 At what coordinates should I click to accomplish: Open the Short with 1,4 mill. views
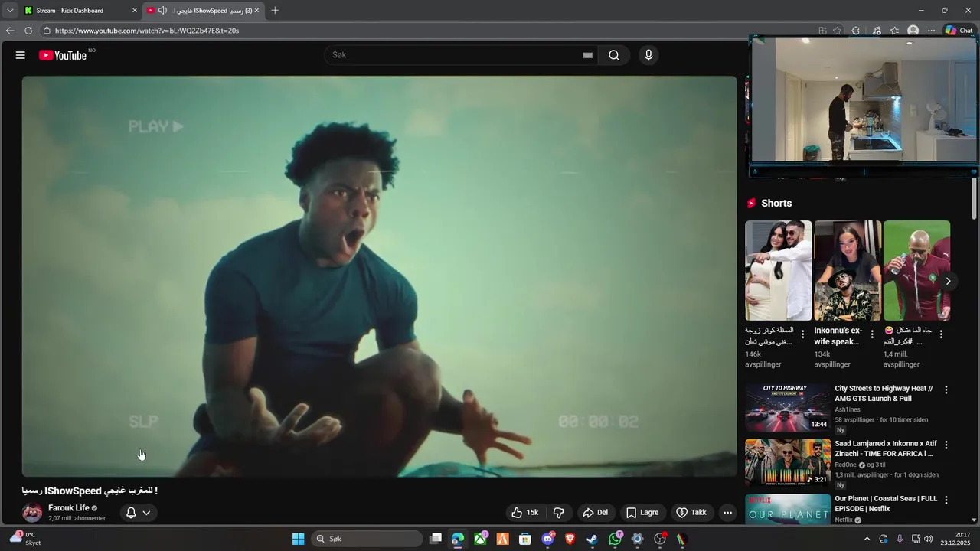pos(916,270)
